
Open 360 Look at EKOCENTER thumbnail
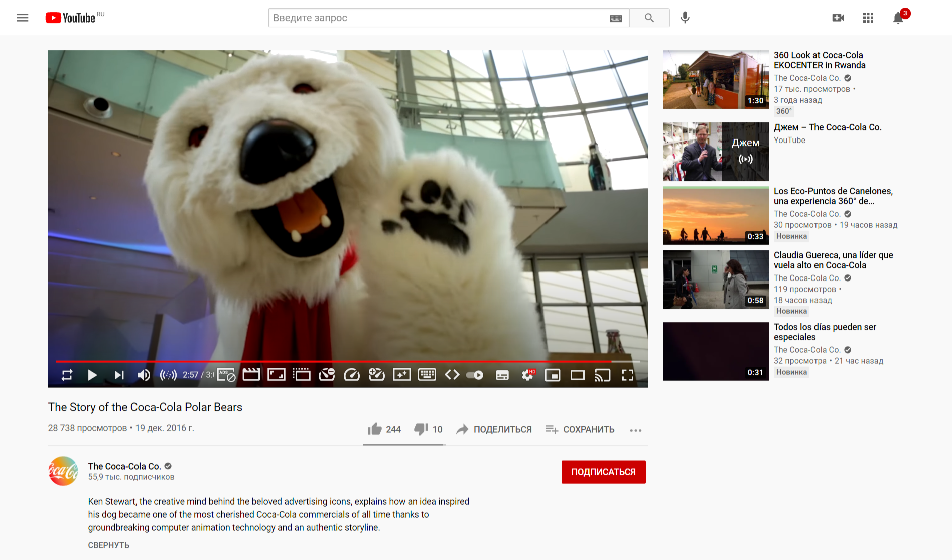716,80
